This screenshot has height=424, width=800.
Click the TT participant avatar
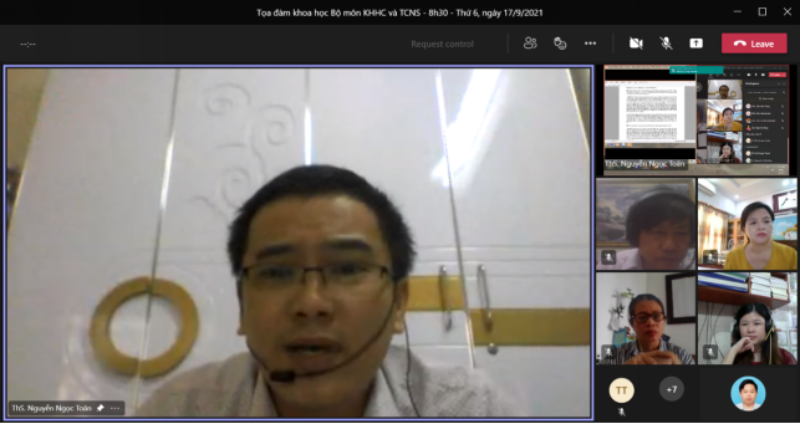tap(621, 389)
